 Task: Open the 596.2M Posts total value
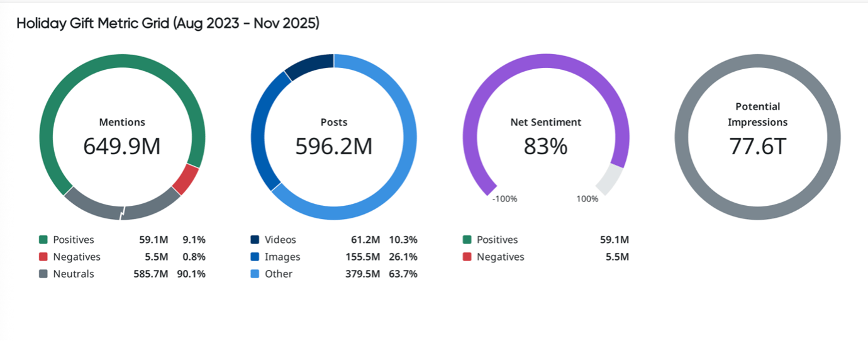334,146
